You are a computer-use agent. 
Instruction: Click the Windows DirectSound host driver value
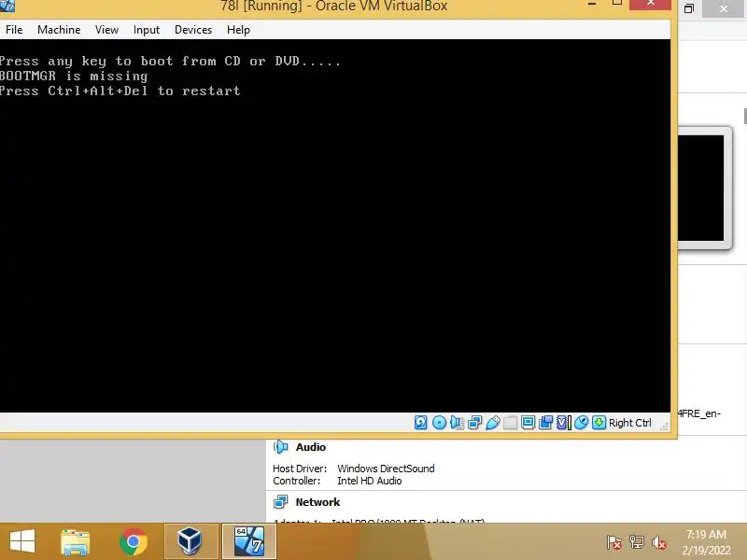(x=386, y=469)
